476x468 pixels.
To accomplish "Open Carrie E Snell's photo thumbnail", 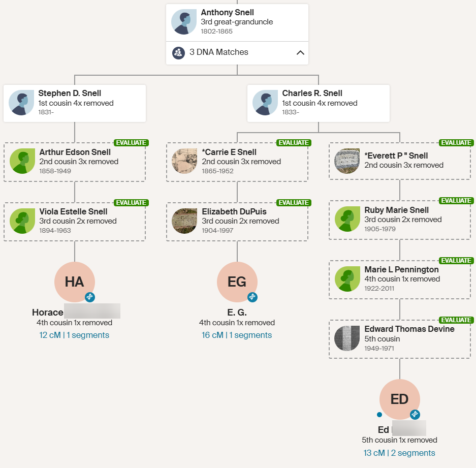I will [184, 162].
